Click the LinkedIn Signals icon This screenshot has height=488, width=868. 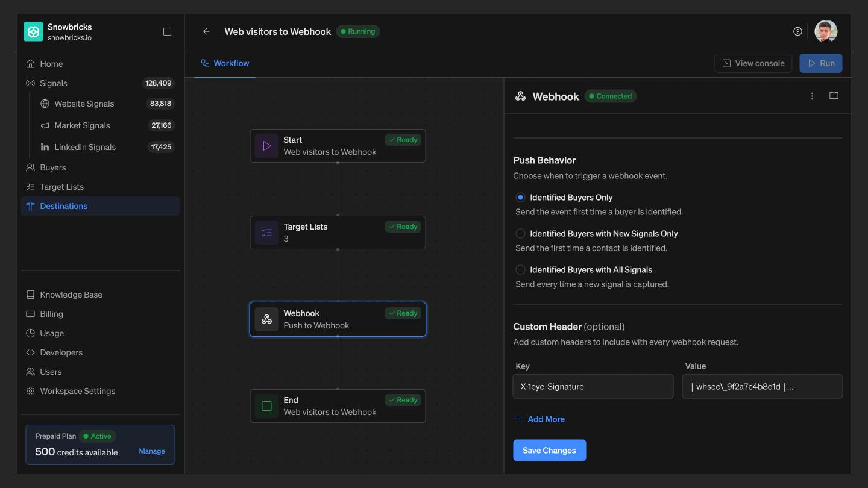tap(45, 147)
